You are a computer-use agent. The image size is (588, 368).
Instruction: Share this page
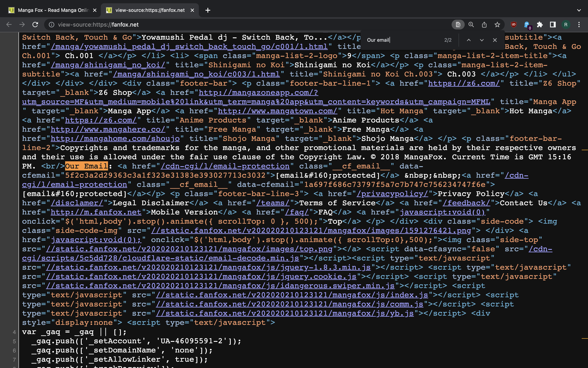484,25
